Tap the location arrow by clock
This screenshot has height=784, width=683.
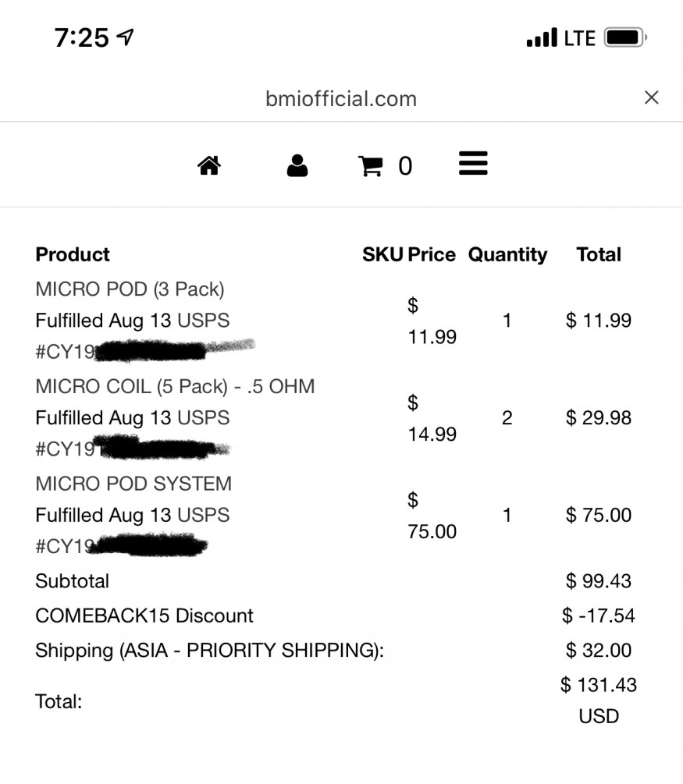pyautogui.click(x=125, y=37)
